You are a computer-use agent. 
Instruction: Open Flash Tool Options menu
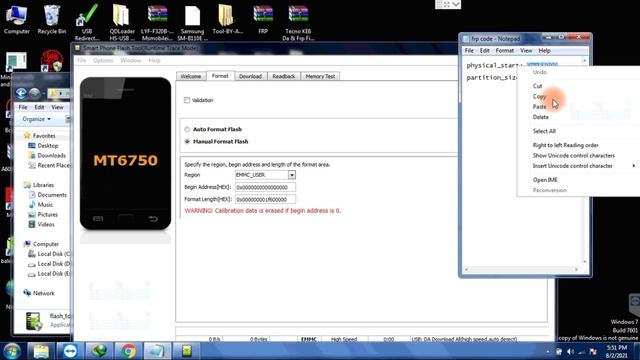(103, 60)
